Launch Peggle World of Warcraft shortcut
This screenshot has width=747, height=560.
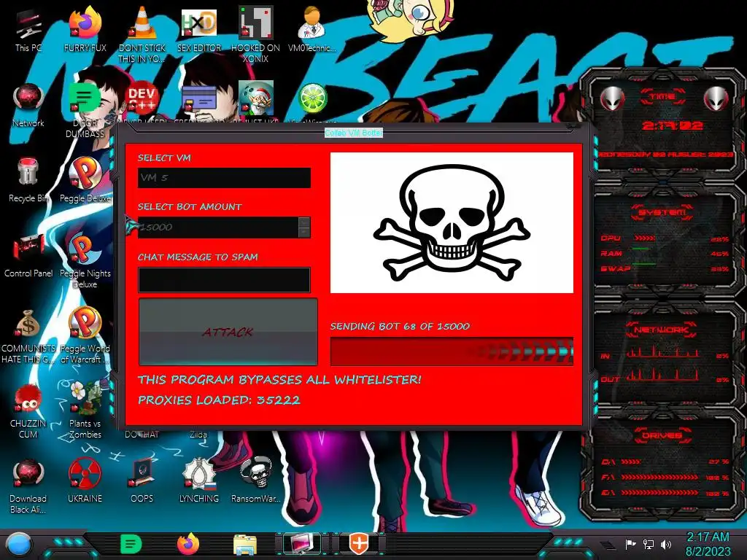[85, 335]
